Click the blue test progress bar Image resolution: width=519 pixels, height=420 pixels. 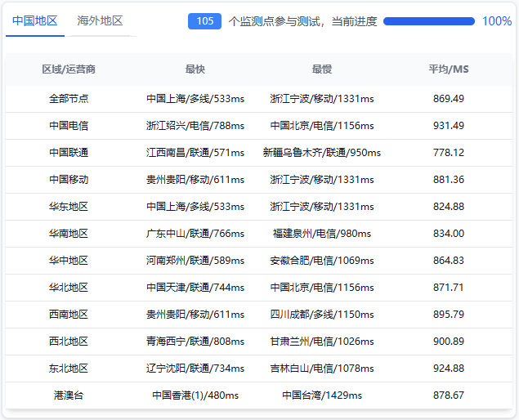(429, 21)
